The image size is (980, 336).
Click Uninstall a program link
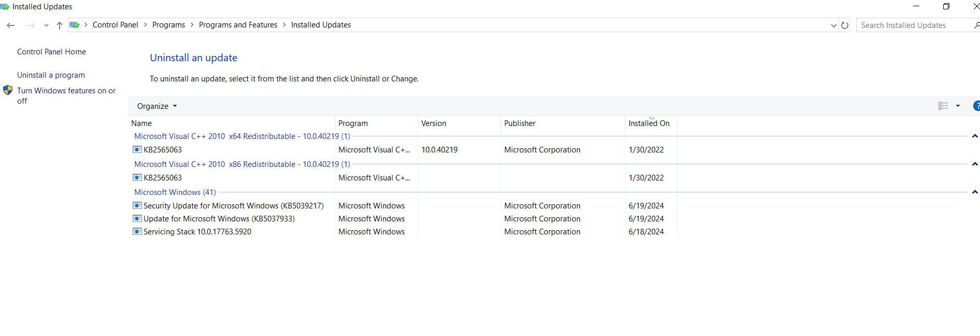51,75
